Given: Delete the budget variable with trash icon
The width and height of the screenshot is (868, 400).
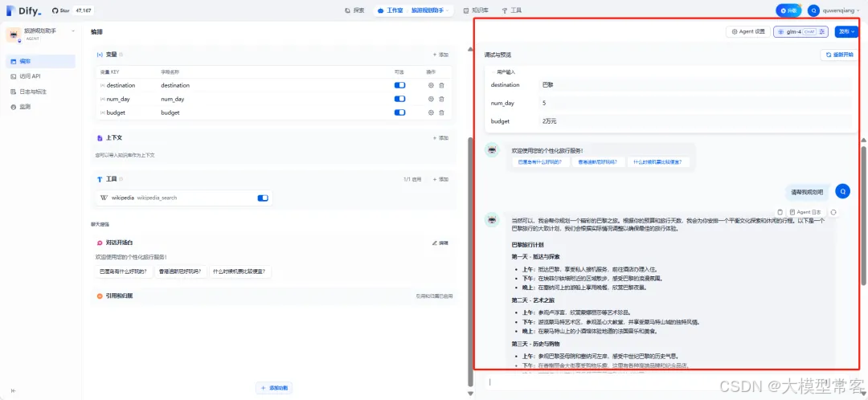Looking at the screenshot, I should [x=441, y=112].
